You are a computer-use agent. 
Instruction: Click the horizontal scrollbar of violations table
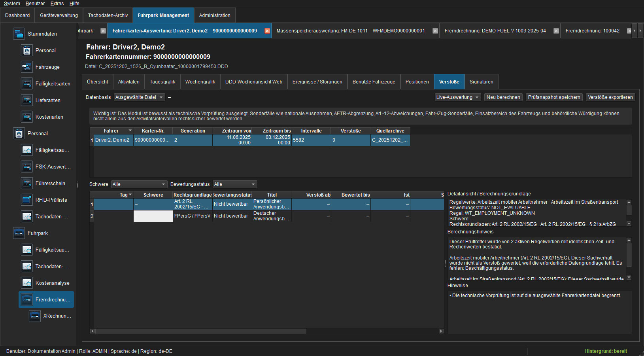point(267,331)
